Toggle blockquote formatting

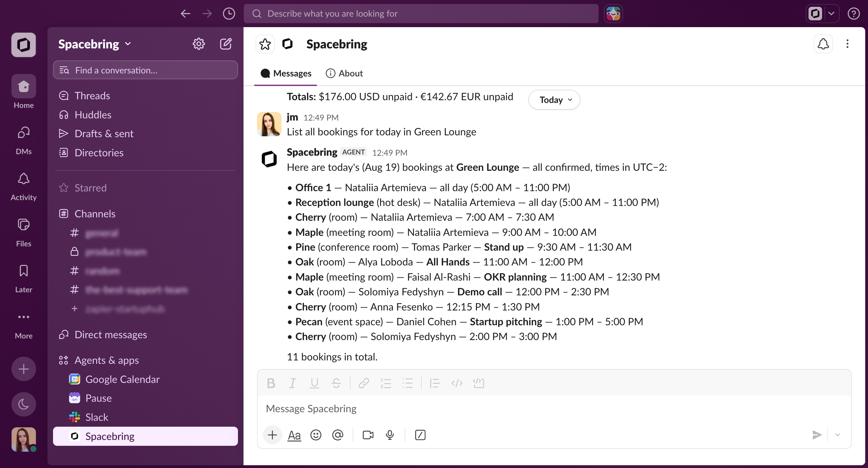[x=435, y=383]
